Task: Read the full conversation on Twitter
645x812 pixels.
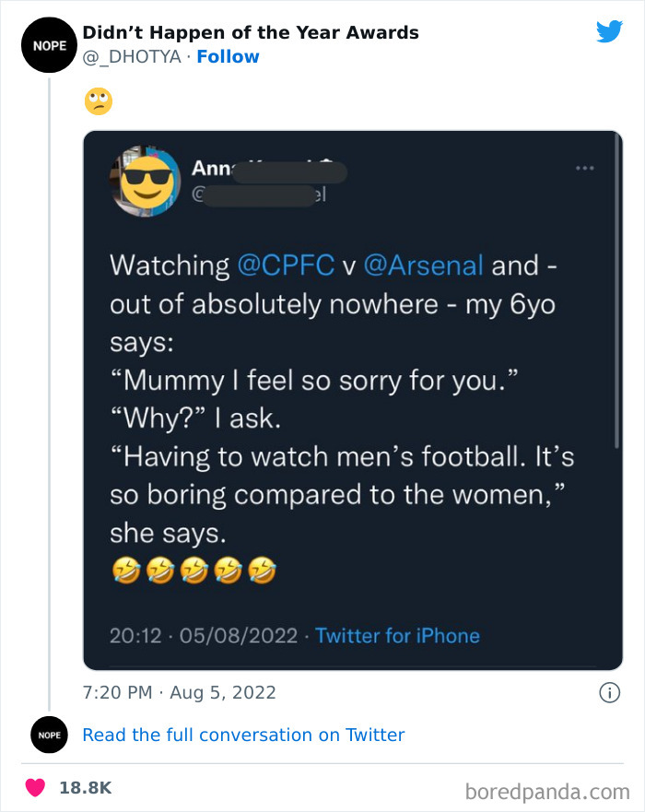Action: [243, 735]
